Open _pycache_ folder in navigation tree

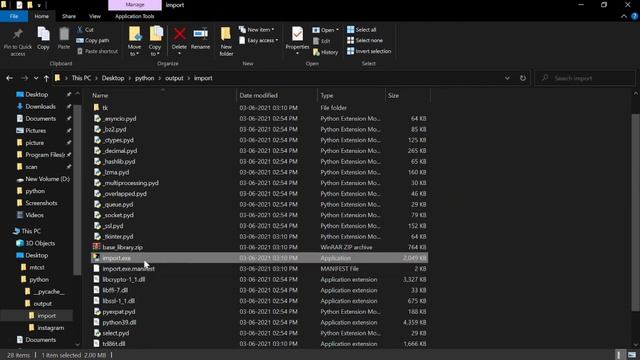point(49,291)
